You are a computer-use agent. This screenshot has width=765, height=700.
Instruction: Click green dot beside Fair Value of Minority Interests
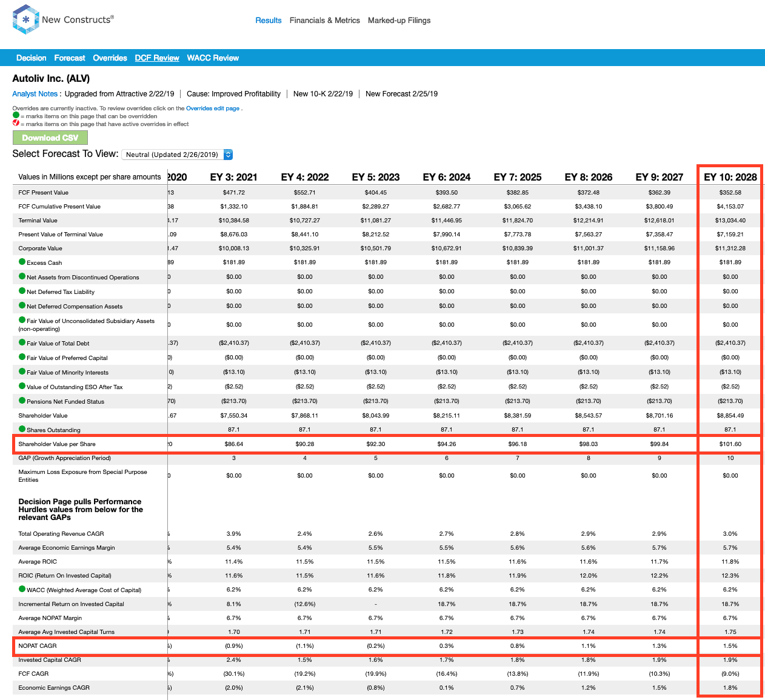[22, 372]
